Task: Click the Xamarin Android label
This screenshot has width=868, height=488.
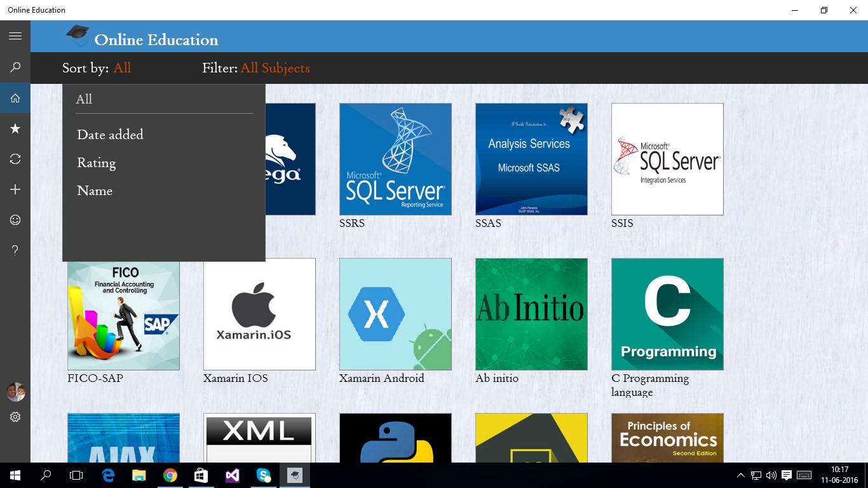Action: point(382,378)
